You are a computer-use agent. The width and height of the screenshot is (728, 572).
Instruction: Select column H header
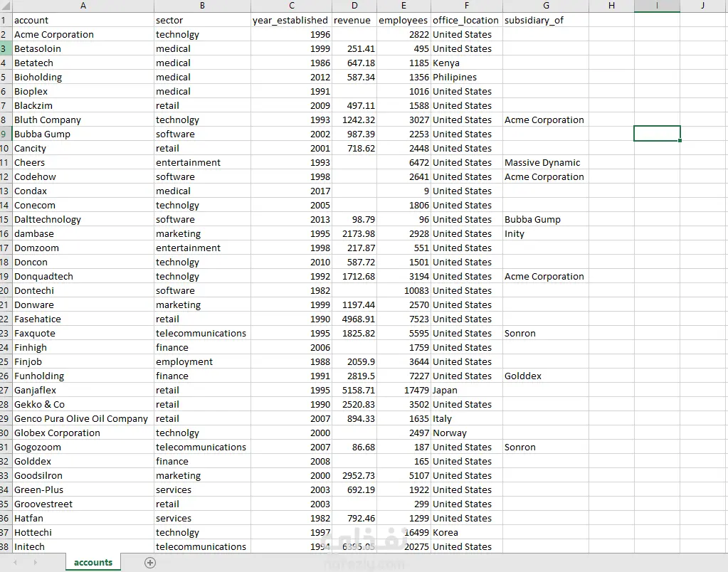pos(611,6)
